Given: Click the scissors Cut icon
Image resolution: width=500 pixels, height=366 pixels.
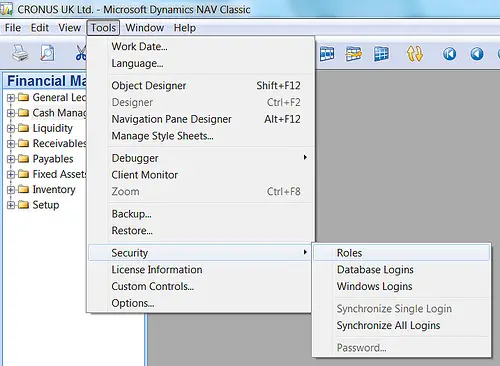Looking at the screenshot, I should click(81, 53).
